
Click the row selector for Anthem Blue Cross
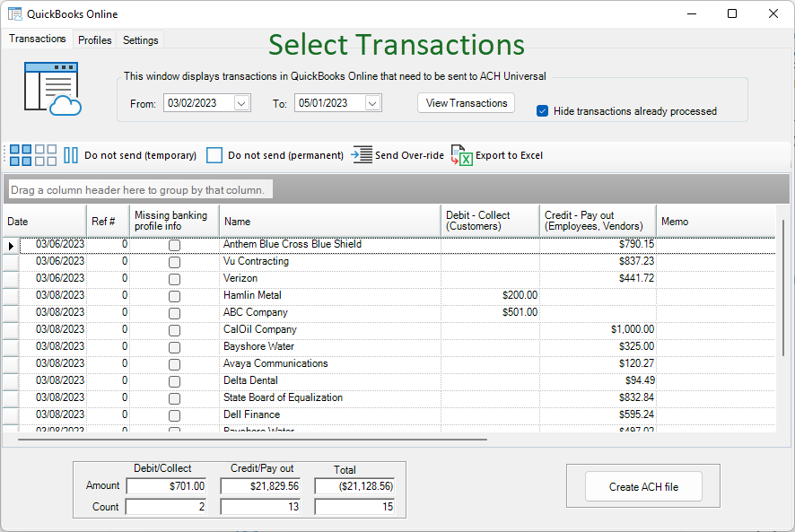tap(11, 246)
